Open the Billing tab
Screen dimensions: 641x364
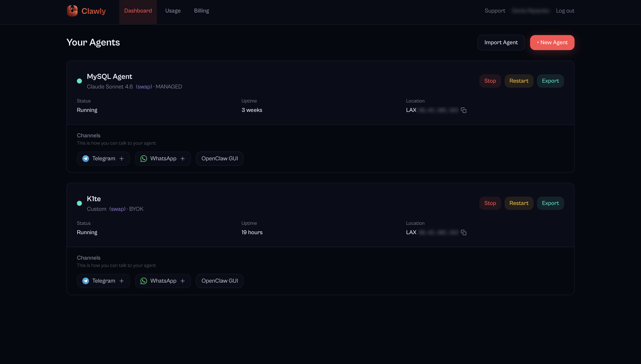[201, 11]
